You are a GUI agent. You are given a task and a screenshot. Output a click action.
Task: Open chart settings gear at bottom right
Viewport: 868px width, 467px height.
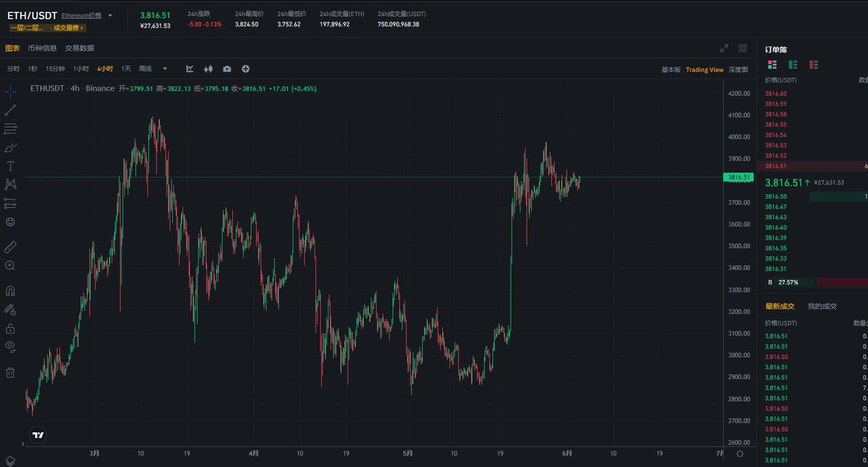click(739, 453)
